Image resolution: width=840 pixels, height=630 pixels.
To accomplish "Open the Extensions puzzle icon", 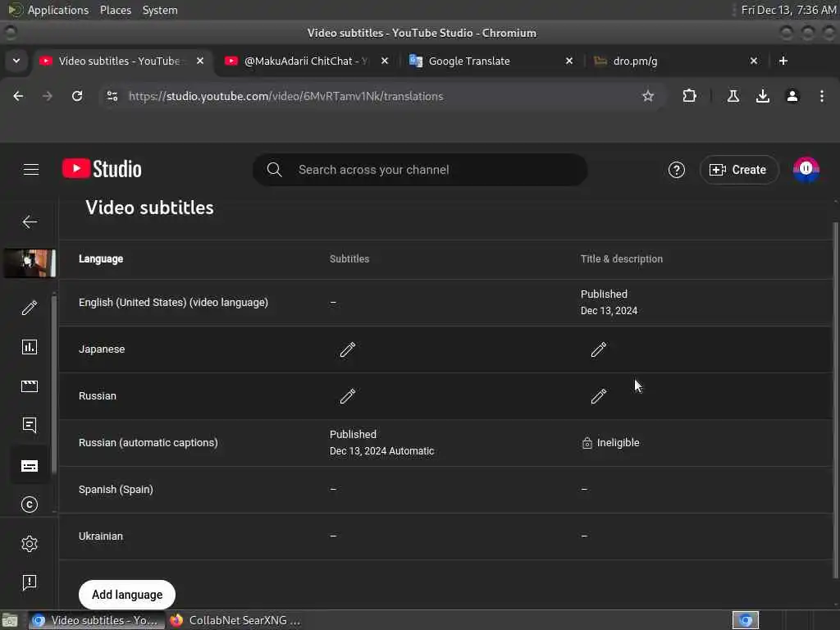I will [x=689, y=97].
